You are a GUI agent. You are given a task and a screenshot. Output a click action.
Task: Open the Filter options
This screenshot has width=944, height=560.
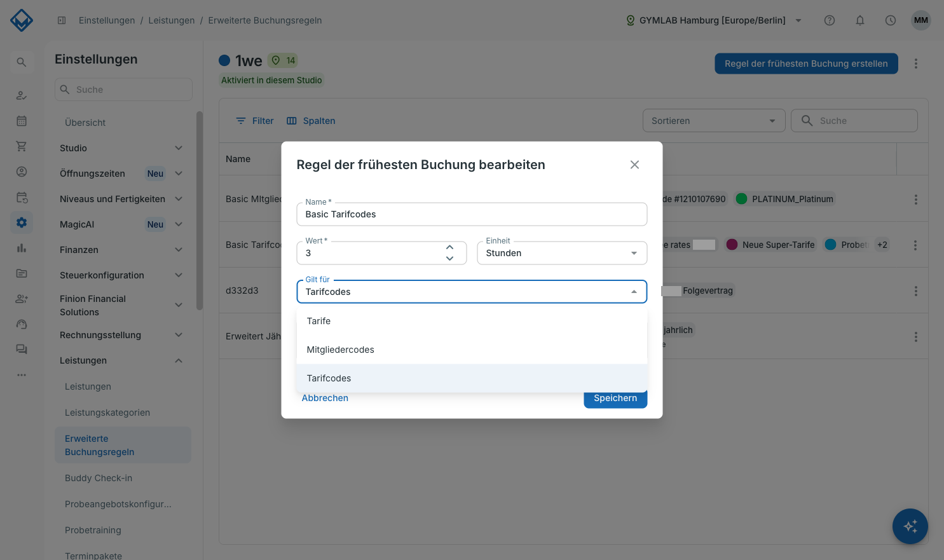coord(254,121)
